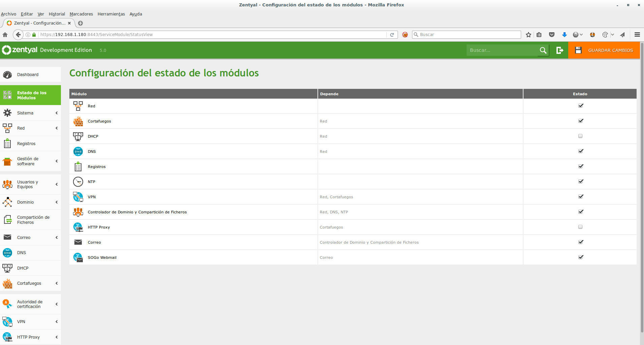Click the magnifier icon in Zentyal search
The image size is (644, 345).
[543, 50]
